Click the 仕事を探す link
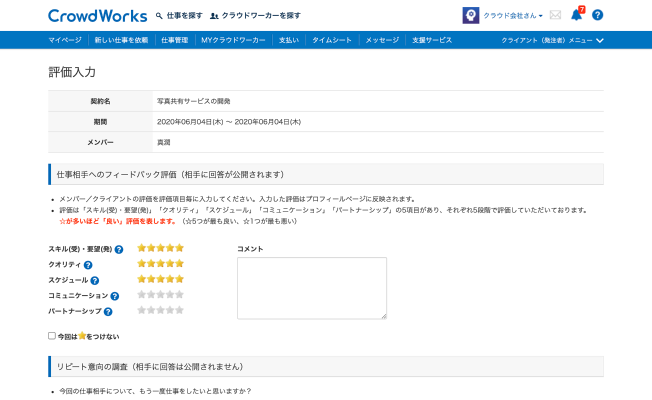The image size is (652, 400). click(x=180, y=16)
